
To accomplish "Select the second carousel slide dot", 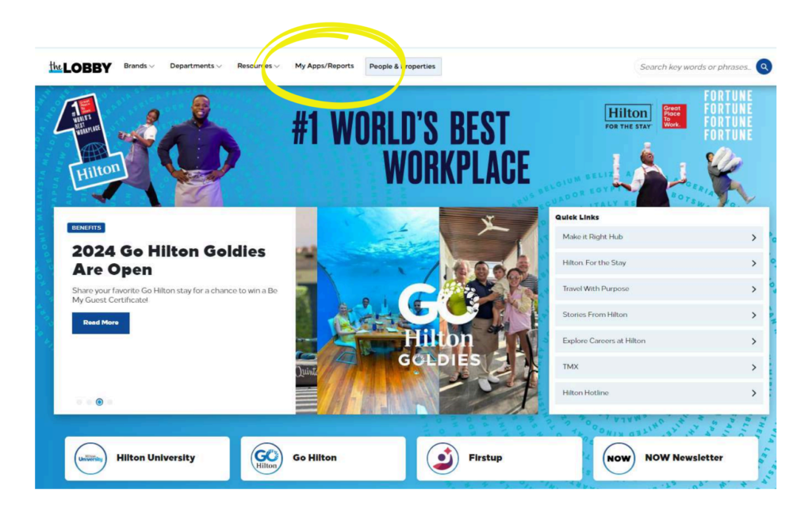I will point(89,402).
